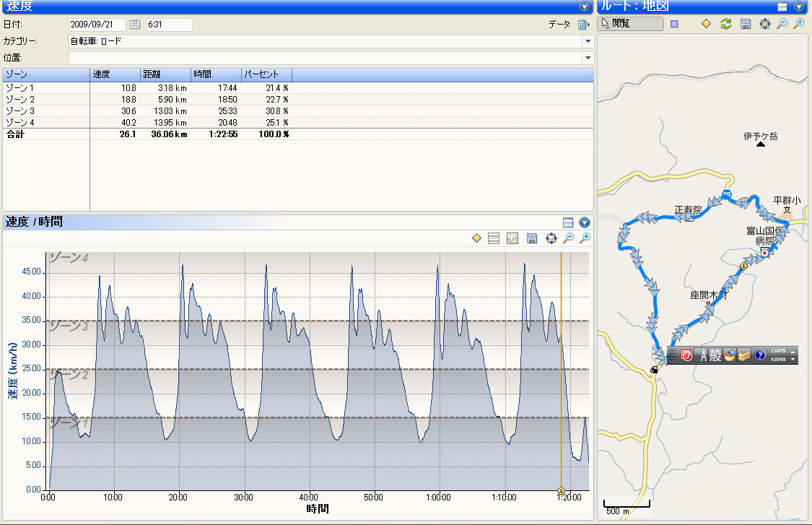Screen dimensions: 812x525
Task: Click the yellow diamond waypoint on map route
Action: (x=743, y=266)
